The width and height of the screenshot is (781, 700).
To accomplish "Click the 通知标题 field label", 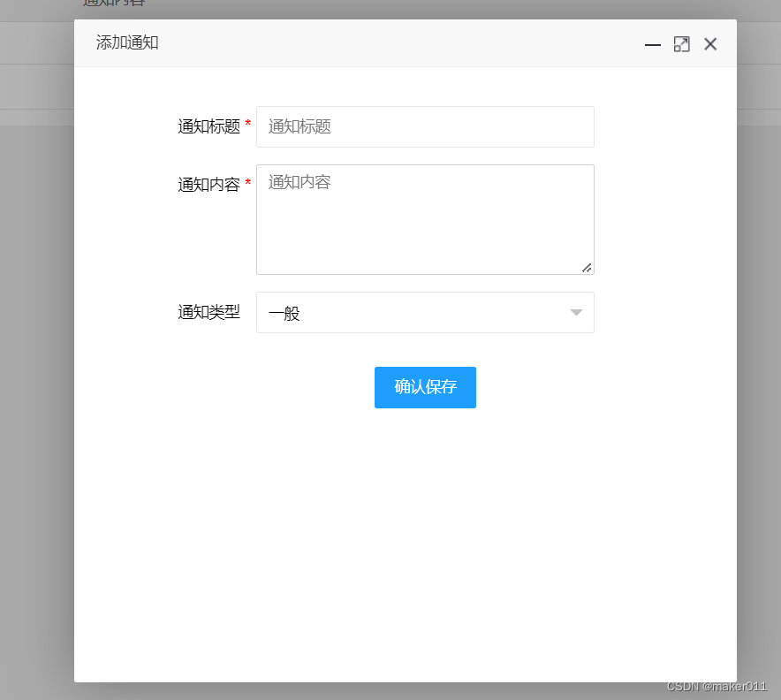I will pos(209,126).
